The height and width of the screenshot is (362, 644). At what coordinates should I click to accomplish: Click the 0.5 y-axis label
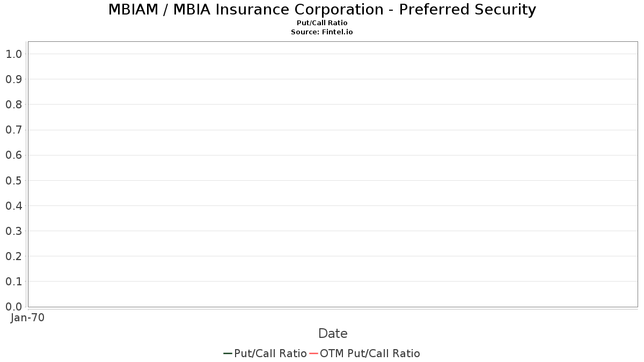coord(14,180)
